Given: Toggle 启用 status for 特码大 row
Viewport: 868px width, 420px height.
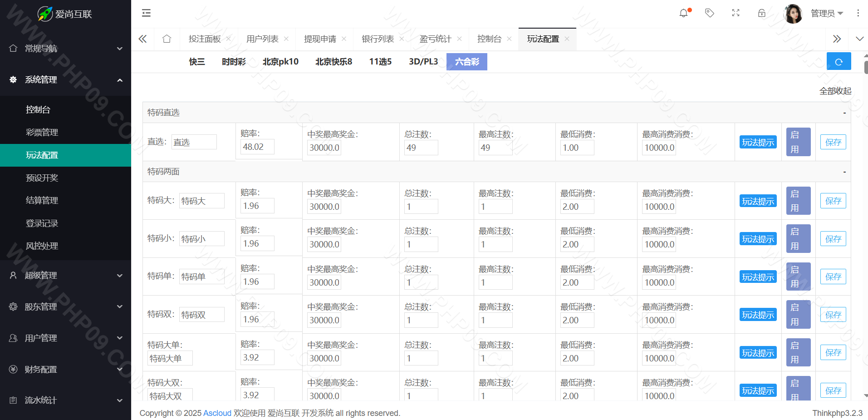Looking at the screenshot, I should click(x=798, y=201).
